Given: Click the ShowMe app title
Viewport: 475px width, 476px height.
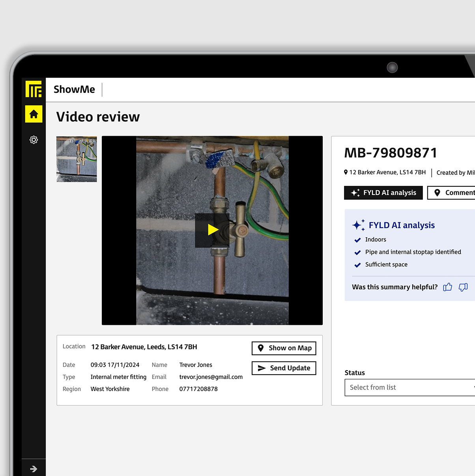Looking at the screenshot, I should coord(74,89).
